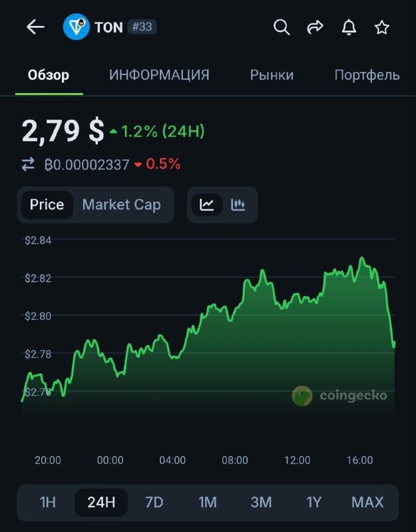Tap the #33 rank badge

(142, 27)
